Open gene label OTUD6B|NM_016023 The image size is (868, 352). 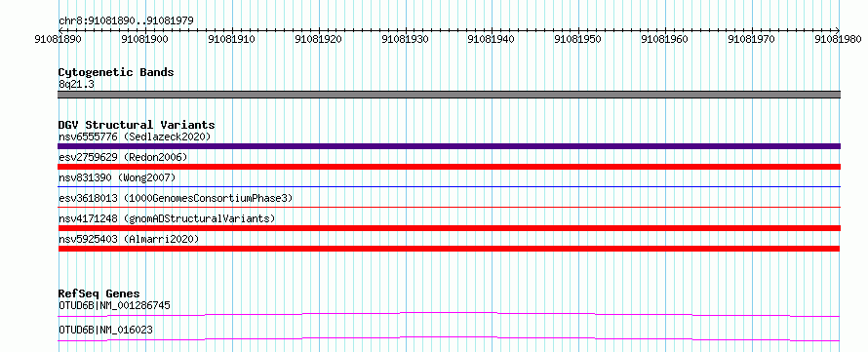tap(105, 331)
